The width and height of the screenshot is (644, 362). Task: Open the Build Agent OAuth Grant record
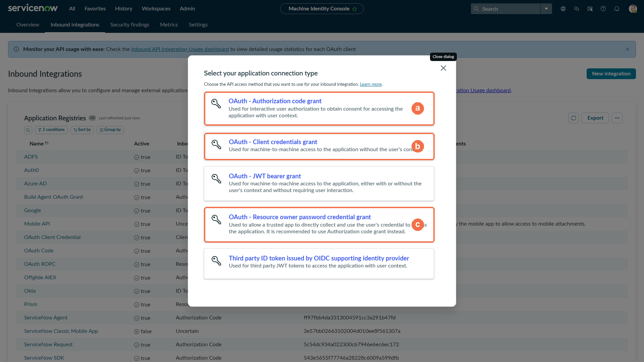(x=54, y=197)
